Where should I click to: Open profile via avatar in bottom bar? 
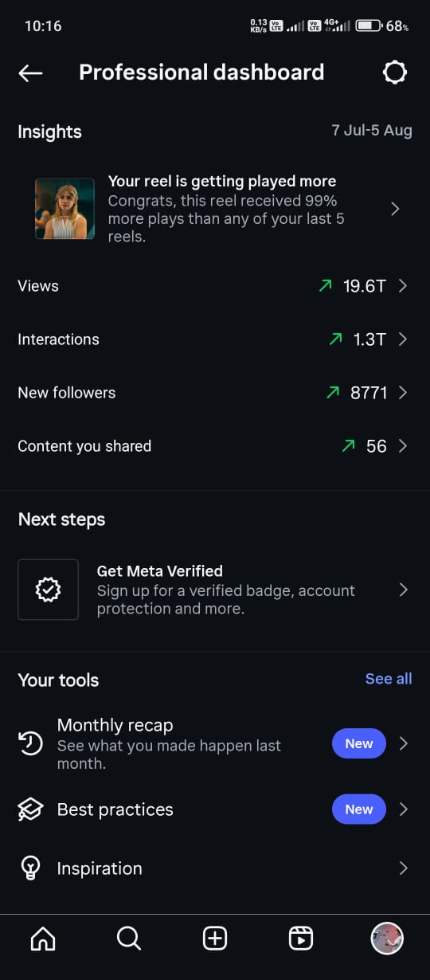tap(387, 939)
